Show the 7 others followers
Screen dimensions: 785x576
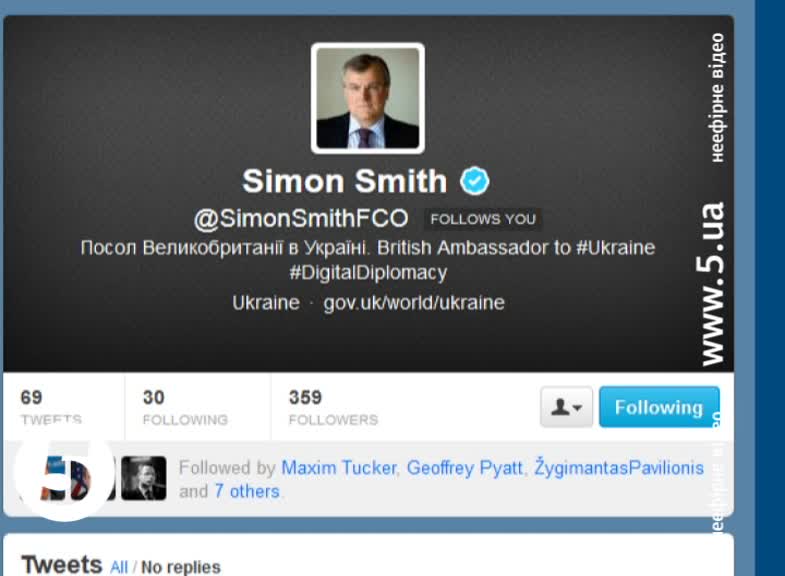point(247,491)
